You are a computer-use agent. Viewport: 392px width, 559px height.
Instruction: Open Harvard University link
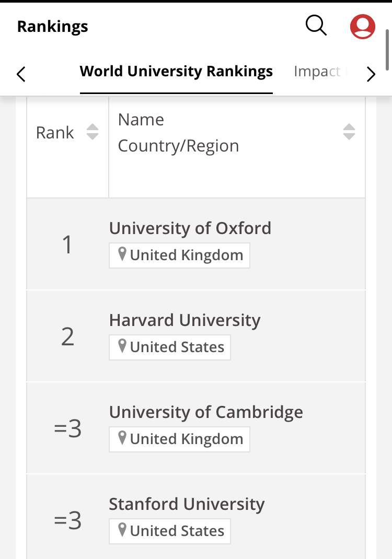click(185, 320)
